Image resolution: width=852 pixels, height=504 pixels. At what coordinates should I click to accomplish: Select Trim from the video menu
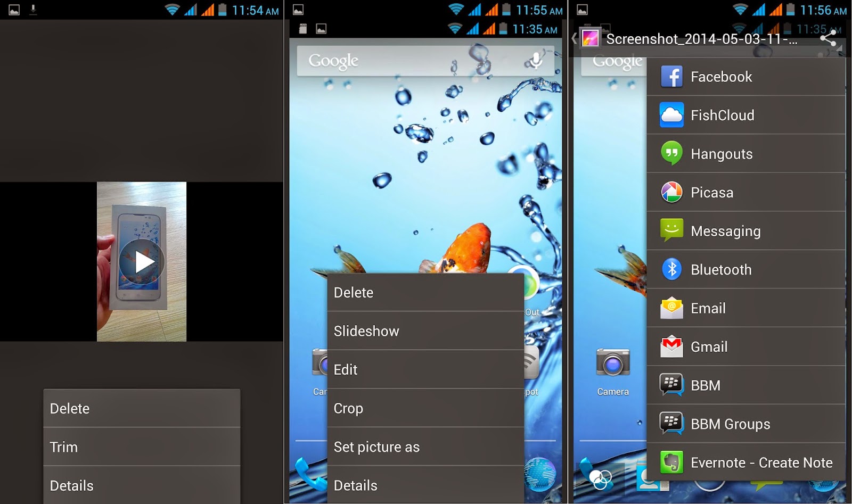[x=142, y=447]
